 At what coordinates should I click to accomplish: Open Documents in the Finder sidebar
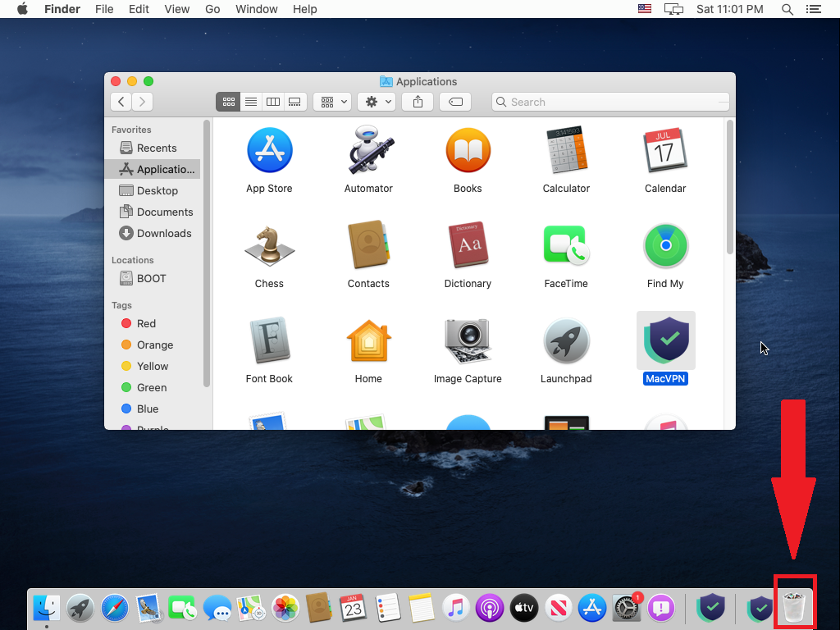152,212
